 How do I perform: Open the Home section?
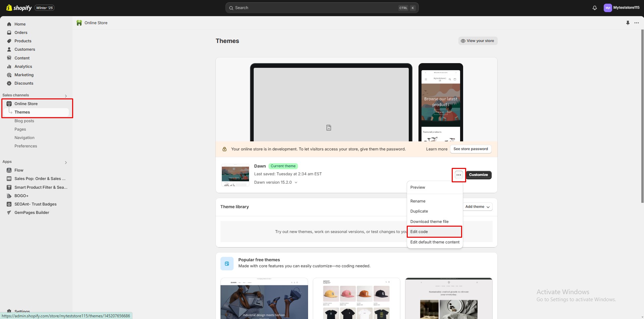point(20,24)
